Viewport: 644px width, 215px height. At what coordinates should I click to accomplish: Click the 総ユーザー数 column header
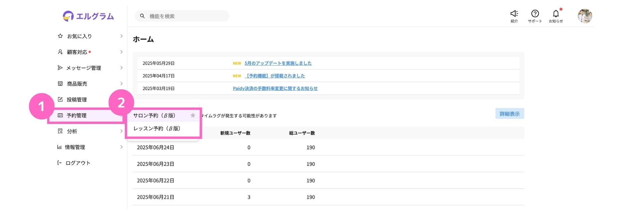click(302, 133)
